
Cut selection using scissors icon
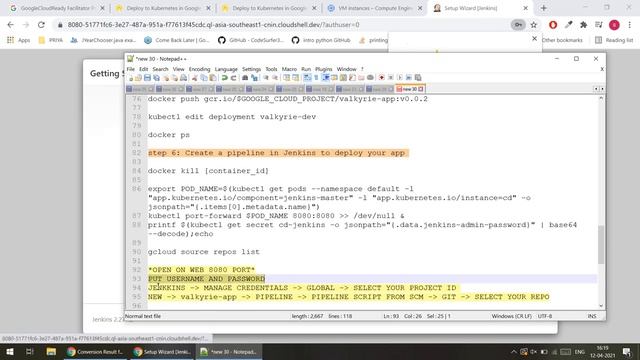pos(194,78)
